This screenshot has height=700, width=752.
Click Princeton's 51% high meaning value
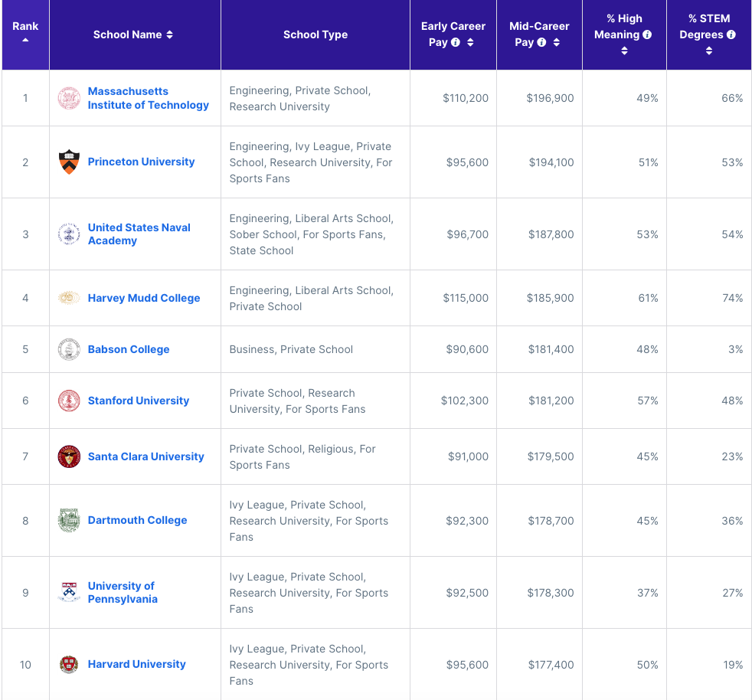tap(649, 162)
